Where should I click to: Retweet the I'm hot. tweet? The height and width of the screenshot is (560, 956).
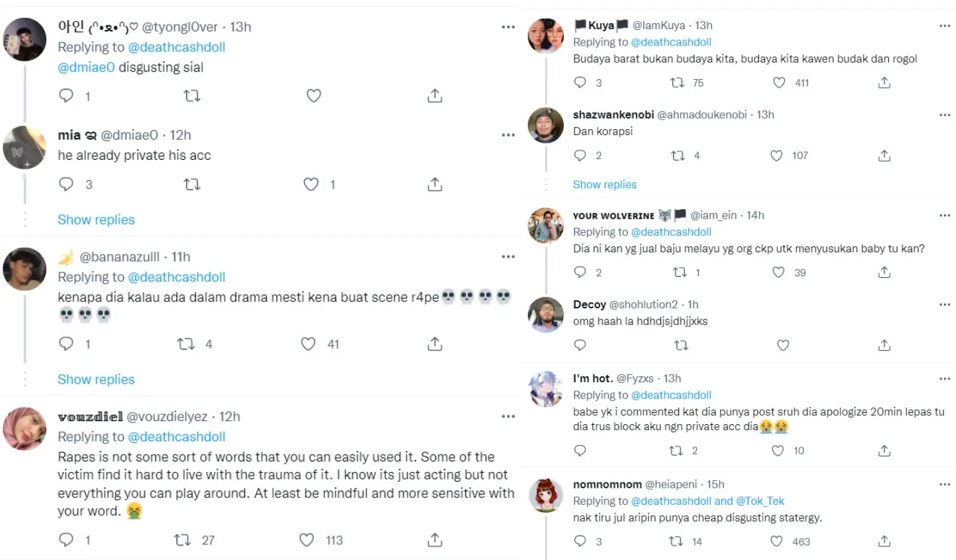click(677, 450)
